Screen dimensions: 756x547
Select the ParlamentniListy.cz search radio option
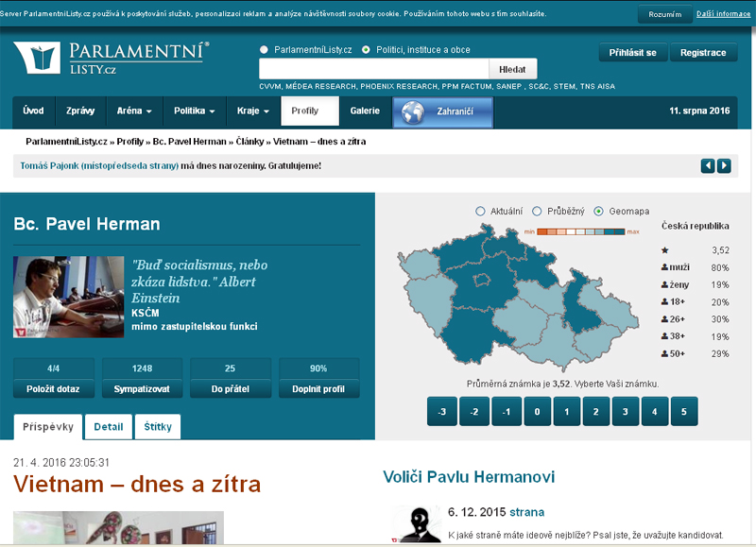pyautogui.click(x=264, y=50)
